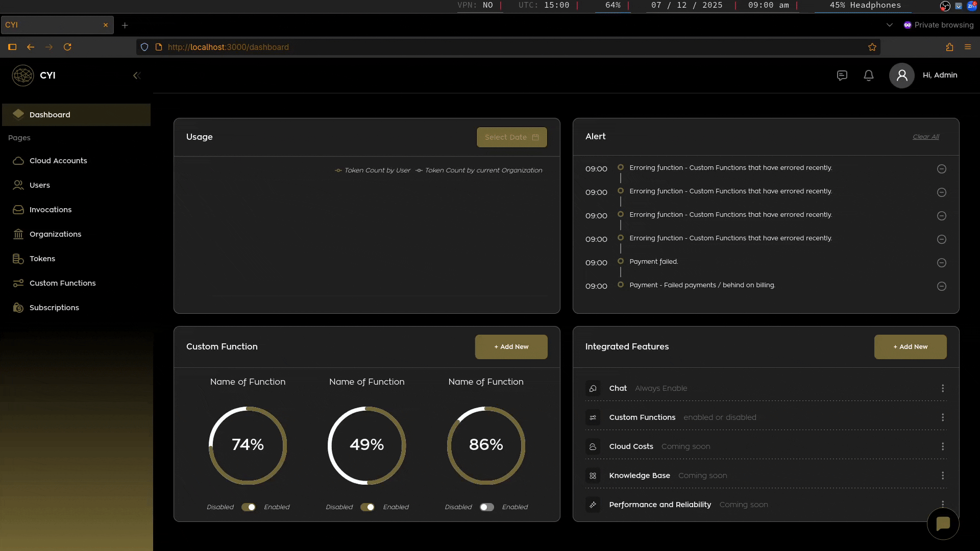Screen dimensions: 980x551
Task: Open Select Date picker in Usage
Action: coord(511,137)
